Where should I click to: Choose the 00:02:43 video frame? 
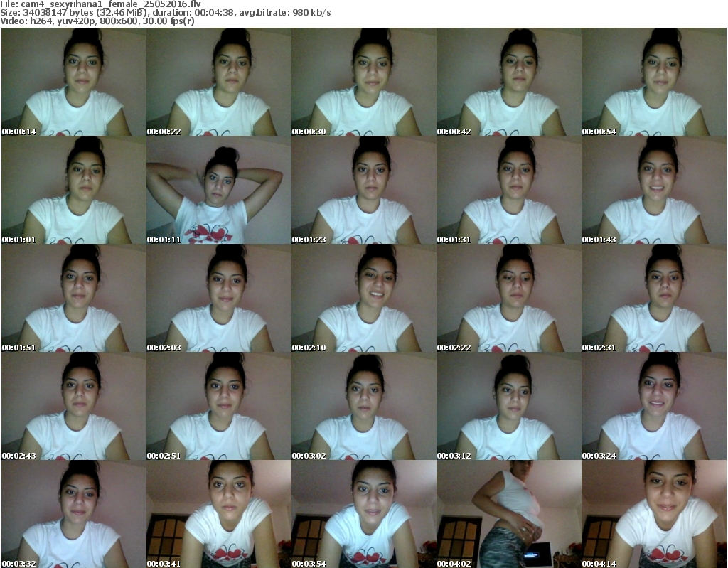pyautogui.click(x=74, y=406)
